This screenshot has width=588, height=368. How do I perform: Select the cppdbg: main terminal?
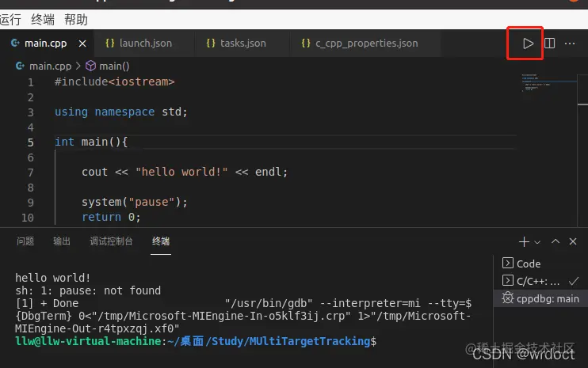(x=540, y=298)
